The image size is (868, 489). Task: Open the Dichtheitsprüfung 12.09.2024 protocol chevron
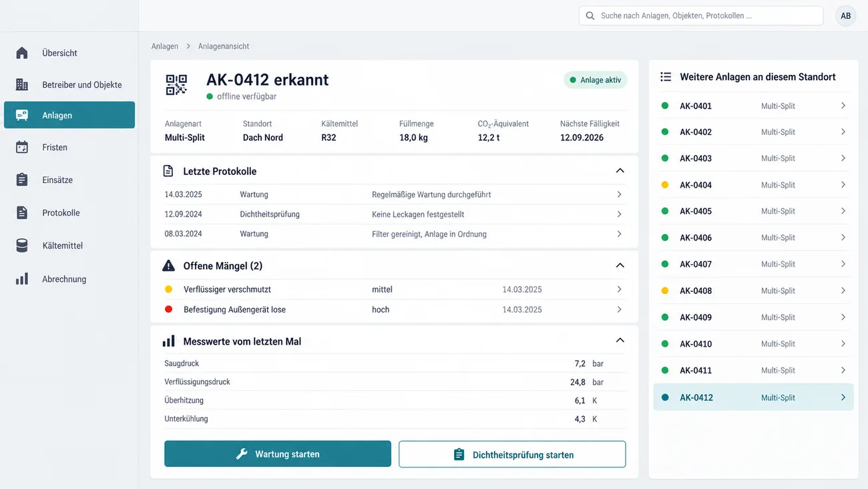tap(620, 214)
